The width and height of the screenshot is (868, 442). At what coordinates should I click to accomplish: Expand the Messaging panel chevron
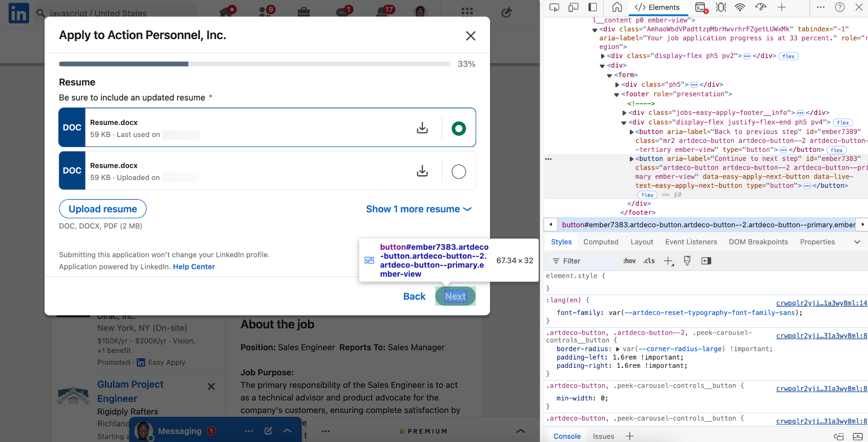[x=287, y=431]
